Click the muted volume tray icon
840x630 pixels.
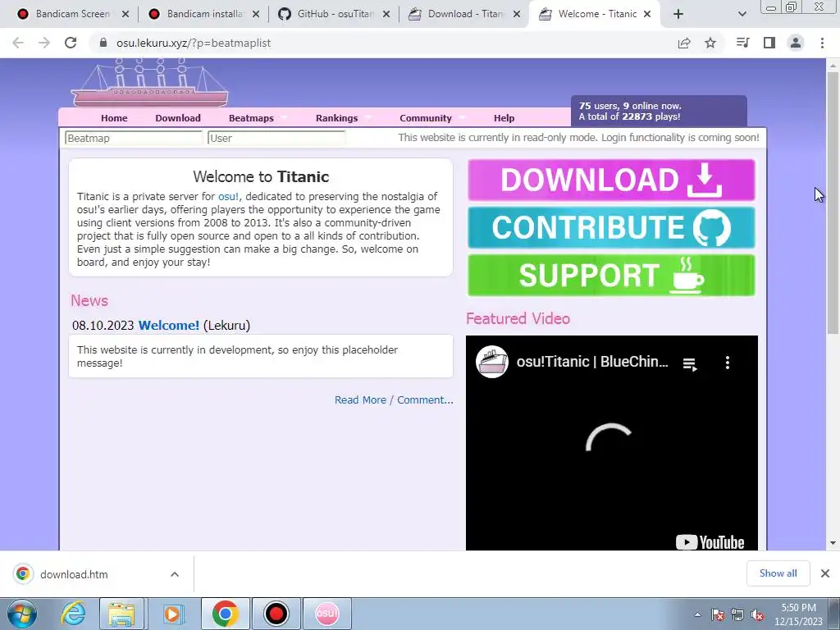pyautogui.click(x=757, y=614)
